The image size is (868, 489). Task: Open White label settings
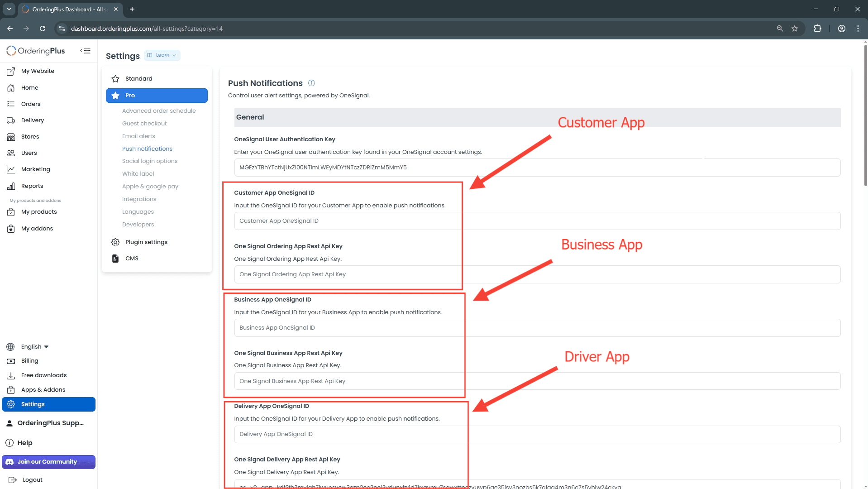138,174
